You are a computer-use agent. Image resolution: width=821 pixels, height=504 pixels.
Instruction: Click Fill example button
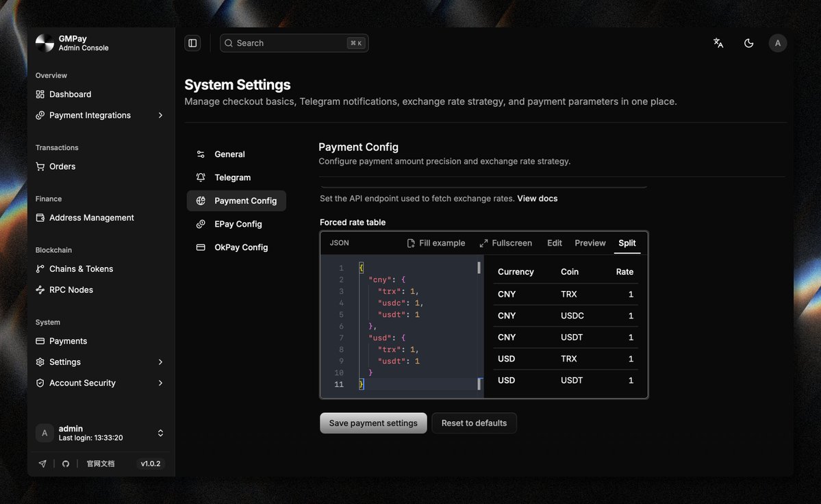(x=435, y=243)
